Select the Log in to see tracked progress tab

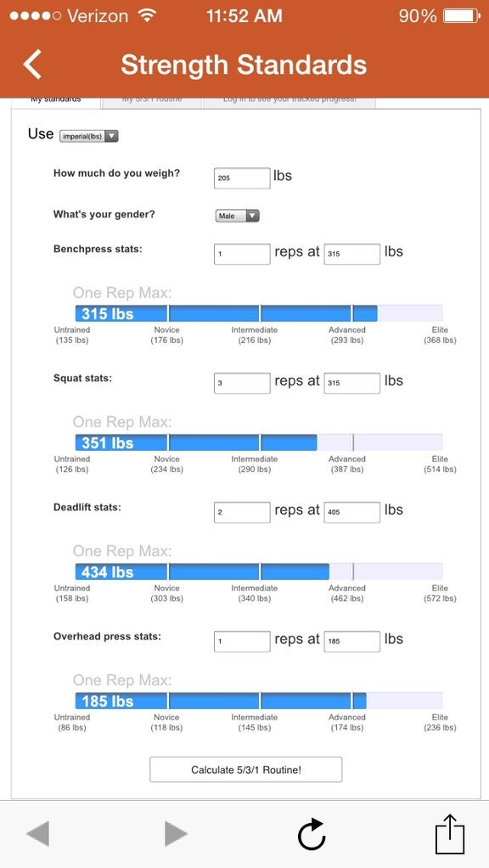point(289,102)
